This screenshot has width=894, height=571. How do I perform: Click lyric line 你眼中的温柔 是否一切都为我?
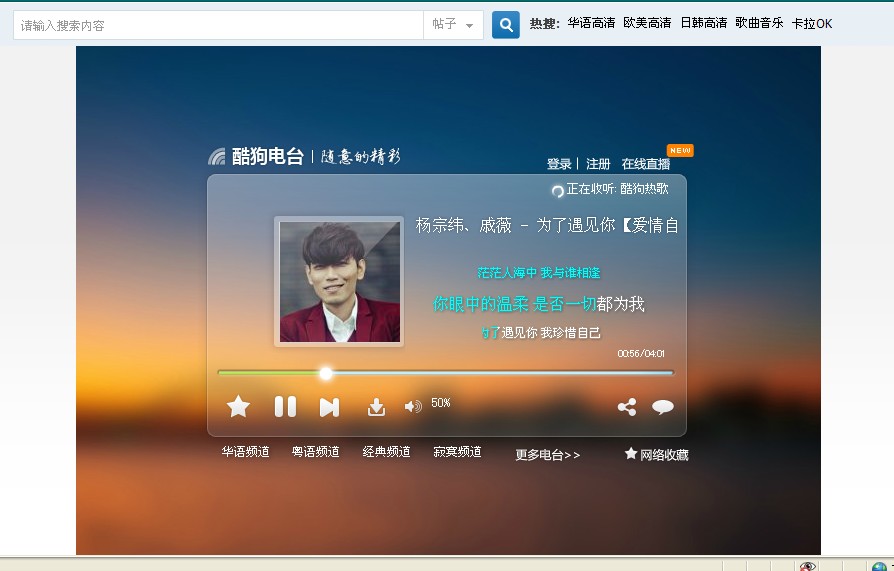[538, 303]
